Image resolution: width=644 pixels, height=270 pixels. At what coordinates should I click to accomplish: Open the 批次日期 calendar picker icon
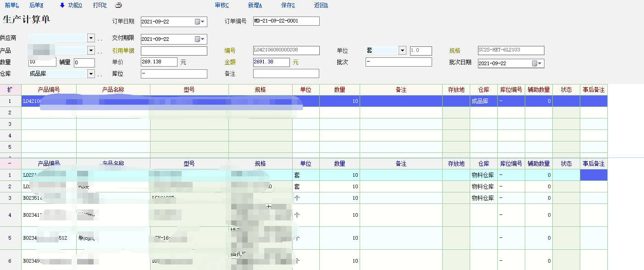click(x=534, y=63)
